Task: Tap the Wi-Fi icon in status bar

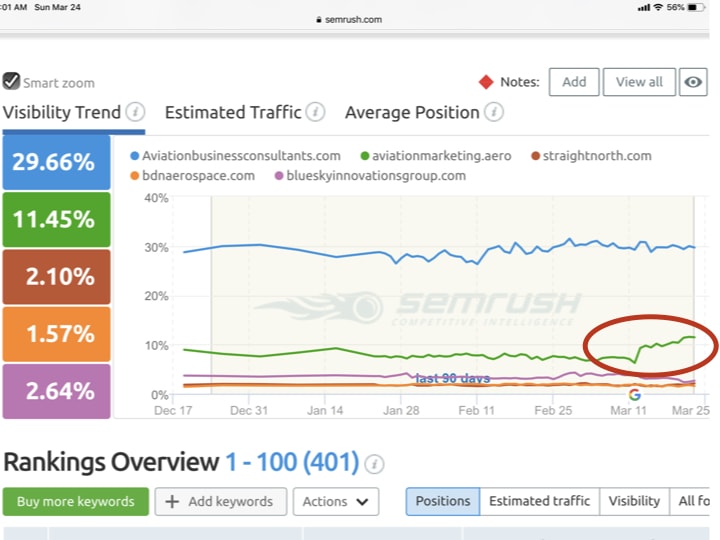Action: click(658, 7)
